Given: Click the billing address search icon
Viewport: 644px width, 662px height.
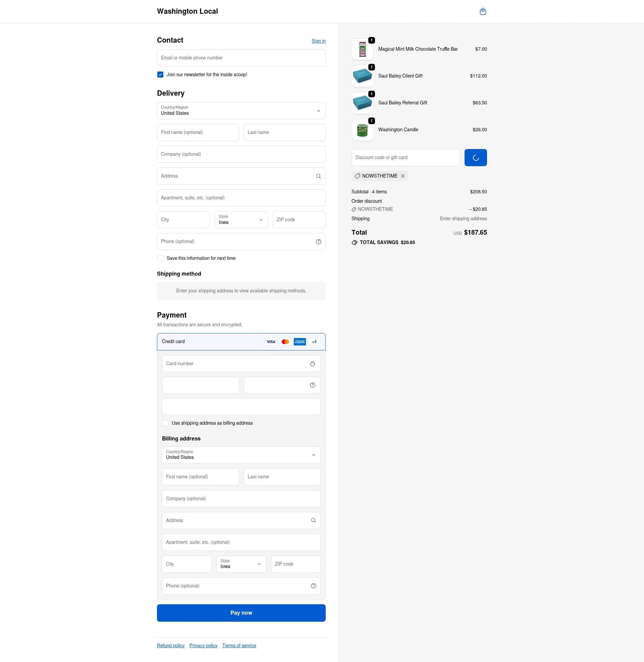Looking at the screenshot, I should coord(313,520).
